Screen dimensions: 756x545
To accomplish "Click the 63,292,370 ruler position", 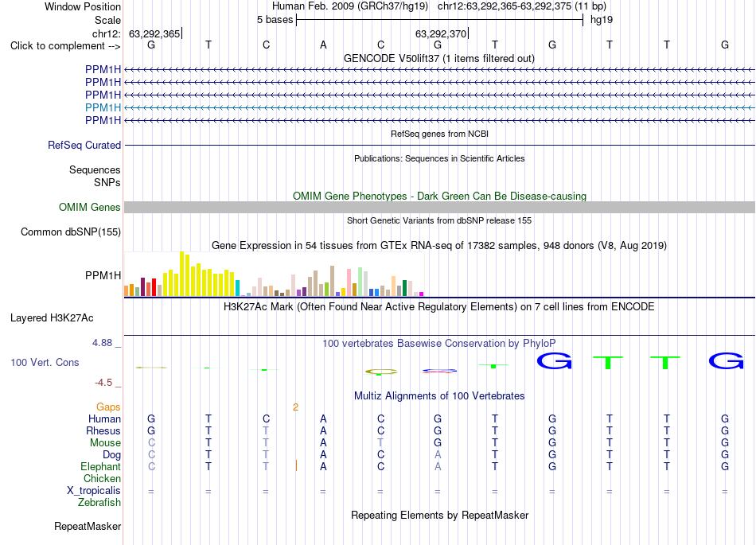I will [441, 33].
